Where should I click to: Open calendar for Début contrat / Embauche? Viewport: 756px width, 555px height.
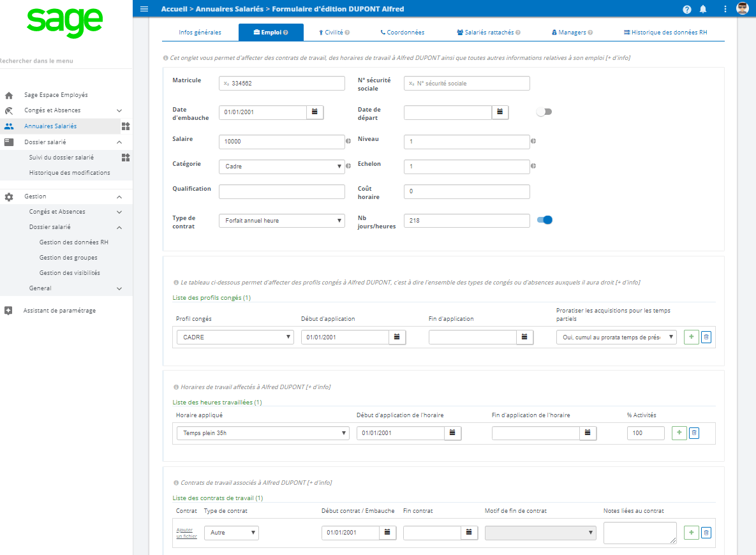[x=387, y=532]
